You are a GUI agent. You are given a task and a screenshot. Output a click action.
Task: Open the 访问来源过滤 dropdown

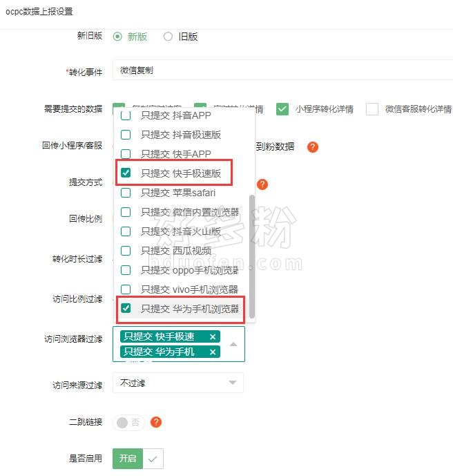pos(178,383)
